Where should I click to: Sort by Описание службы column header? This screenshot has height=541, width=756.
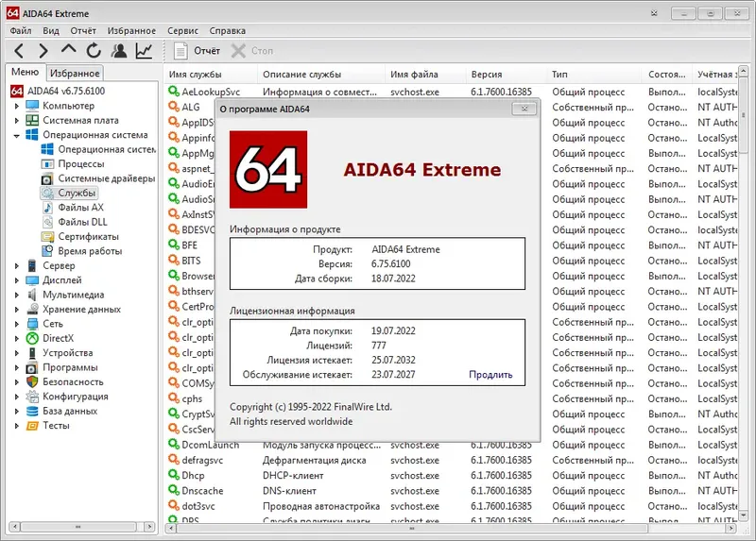click(320, 75)
